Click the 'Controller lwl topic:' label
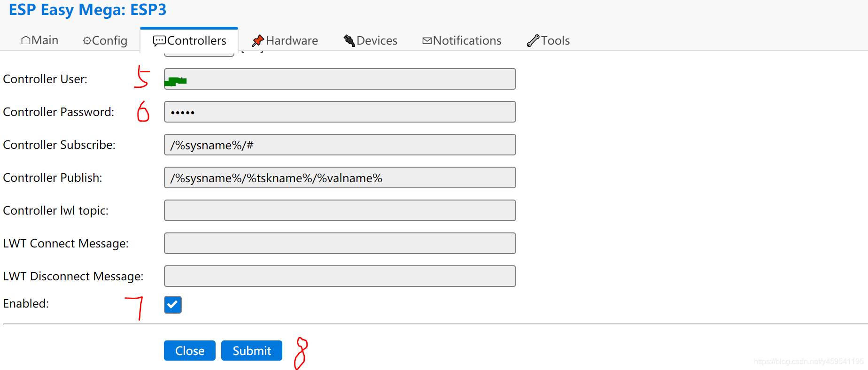Screen dimensions: 868x370 pyautogui.click(x=56, y=210)
